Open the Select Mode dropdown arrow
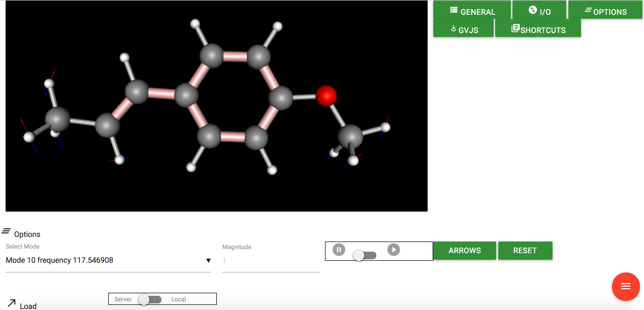644x310 pixels. click(x=208, y=261)
